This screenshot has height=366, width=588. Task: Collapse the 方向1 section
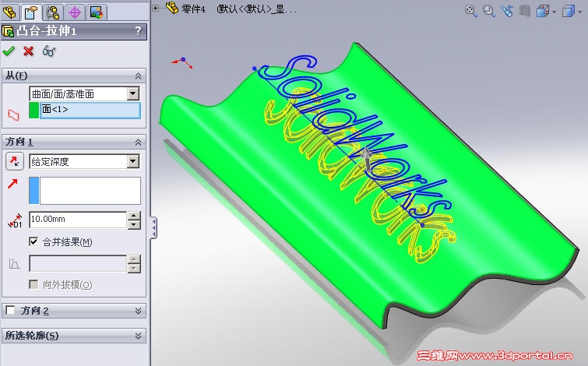pos(138,143)
